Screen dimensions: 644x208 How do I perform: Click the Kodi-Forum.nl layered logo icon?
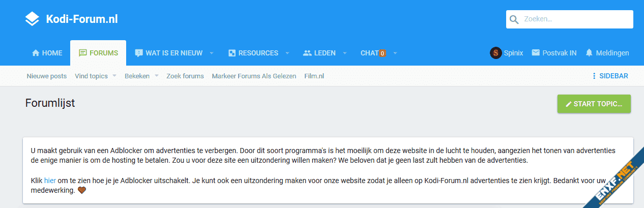(32, 19)
